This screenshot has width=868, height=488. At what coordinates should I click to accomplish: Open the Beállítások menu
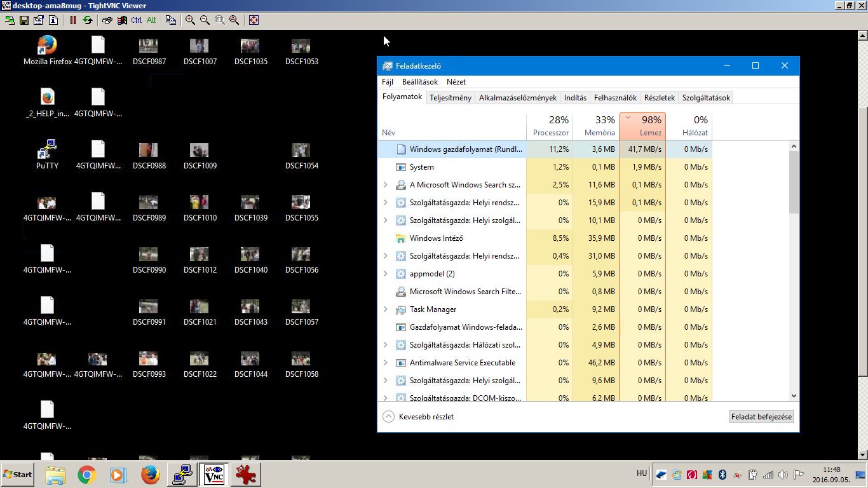click(x=419, y=82)
